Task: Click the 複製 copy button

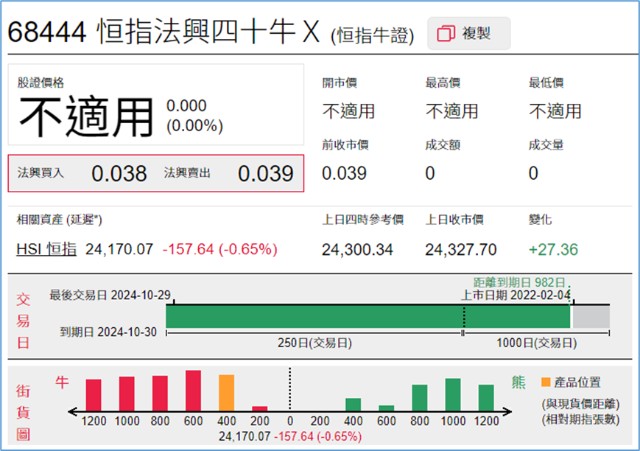Action: (x=469, y=33)
